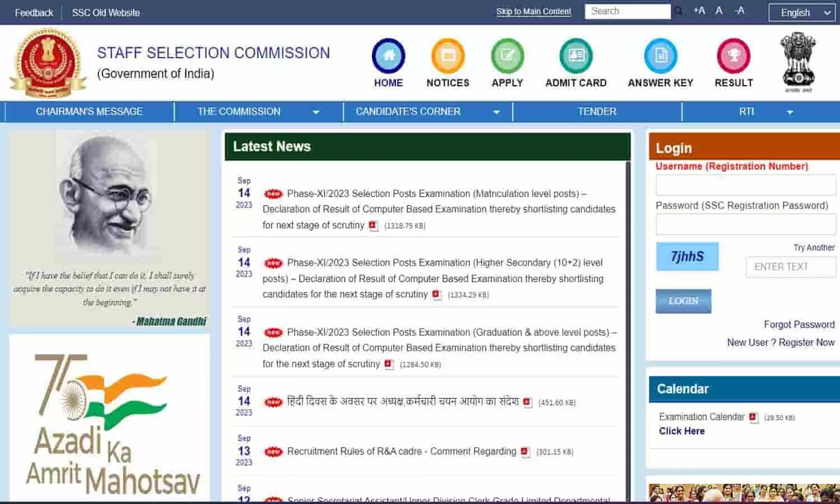Screen dimensions: 840x504
Task: Select Chairman's Message menu item
Action: 89,111
